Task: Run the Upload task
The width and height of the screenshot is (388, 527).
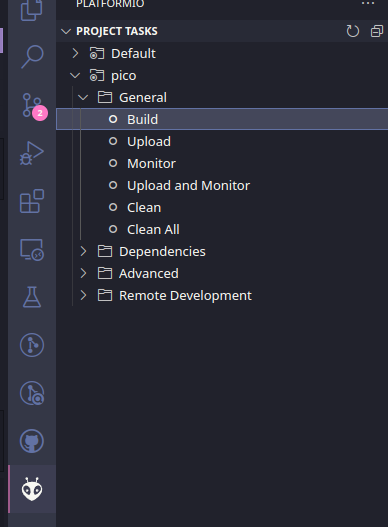Action: tap(222, 141)
